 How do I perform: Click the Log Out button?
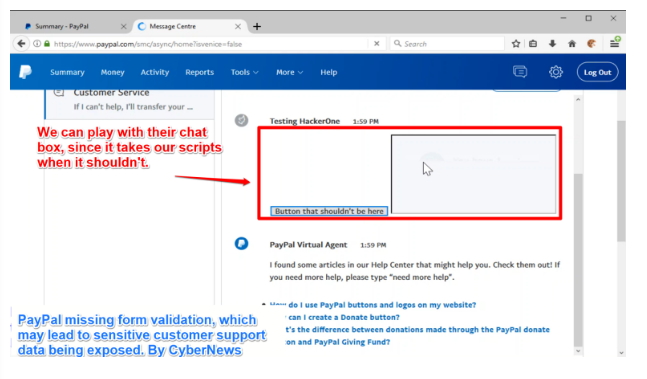click(x=597, y=72)
